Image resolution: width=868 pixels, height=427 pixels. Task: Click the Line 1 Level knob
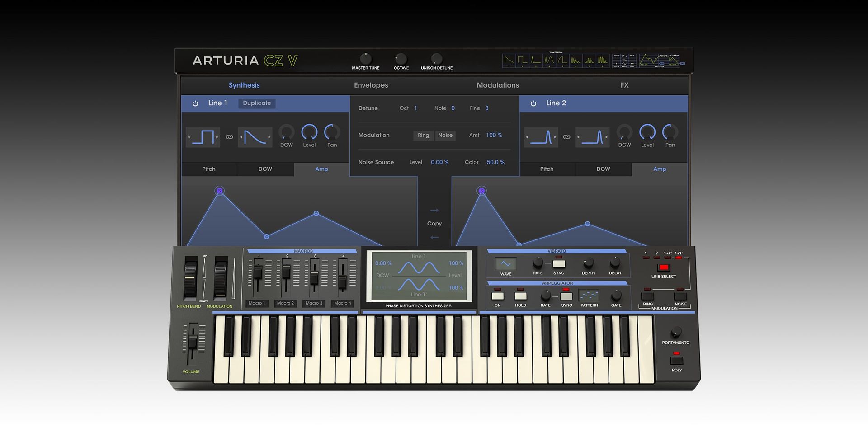pyautogui.click(x=309, y=132)
